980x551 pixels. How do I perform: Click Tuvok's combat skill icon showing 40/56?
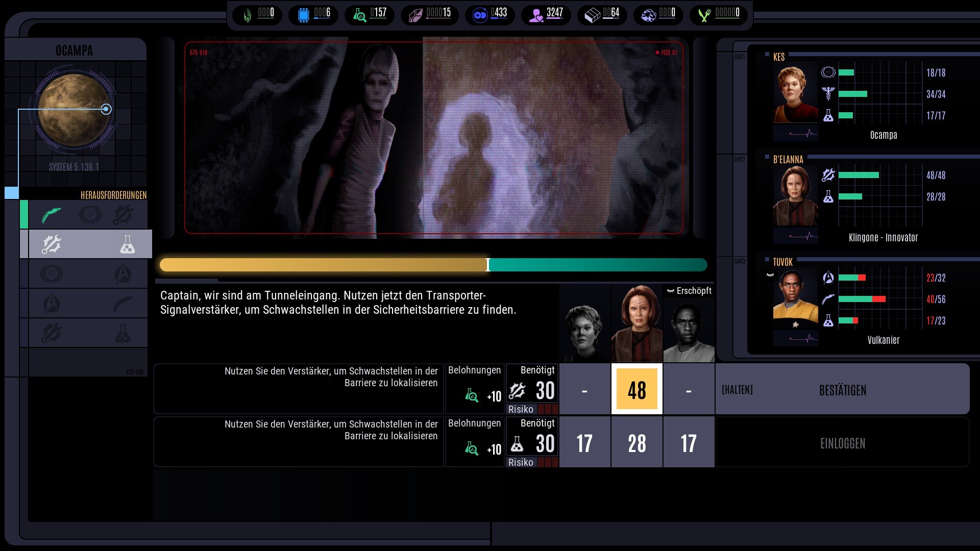click(x=828, y=299)
